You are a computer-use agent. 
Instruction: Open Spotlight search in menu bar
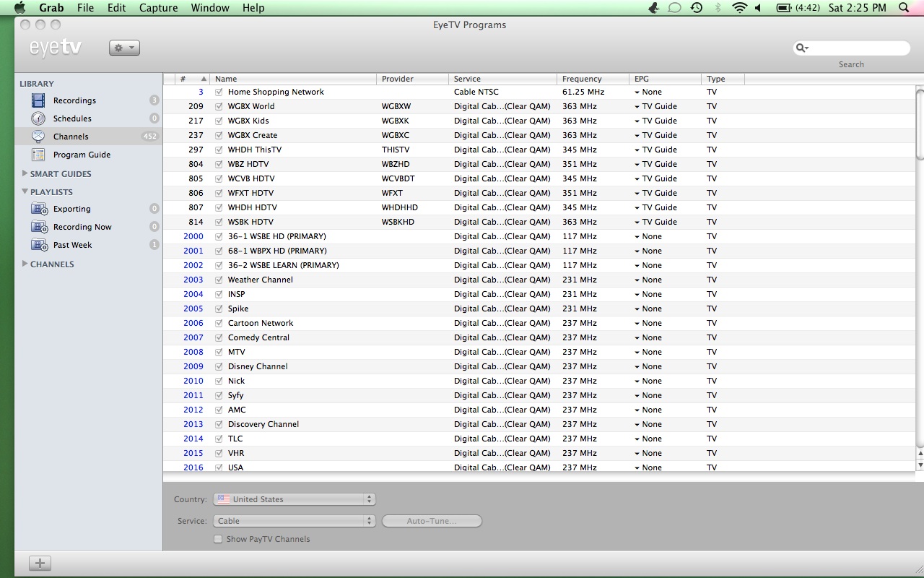(x=905, y=8)
